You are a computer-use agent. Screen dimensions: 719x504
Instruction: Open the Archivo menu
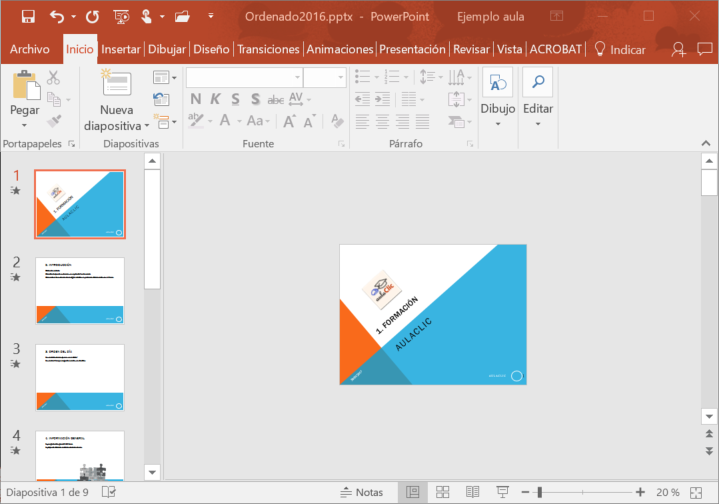coord(30,49)
